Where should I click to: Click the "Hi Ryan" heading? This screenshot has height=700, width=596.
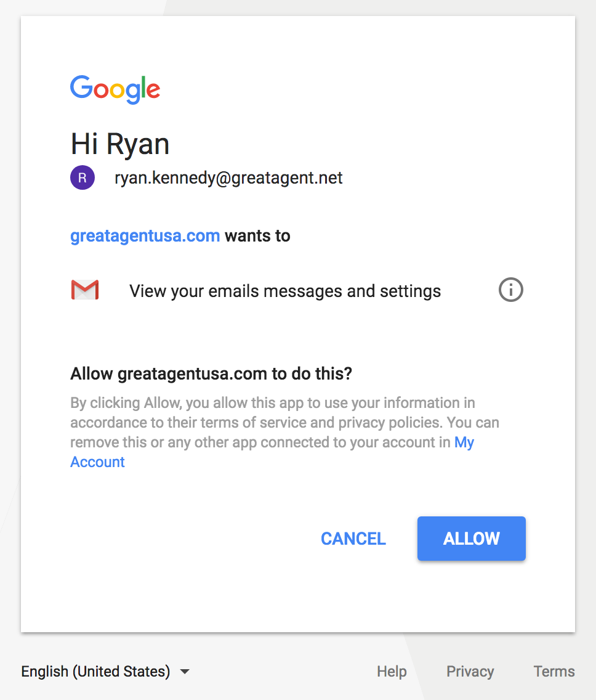[x=120, y=144]
